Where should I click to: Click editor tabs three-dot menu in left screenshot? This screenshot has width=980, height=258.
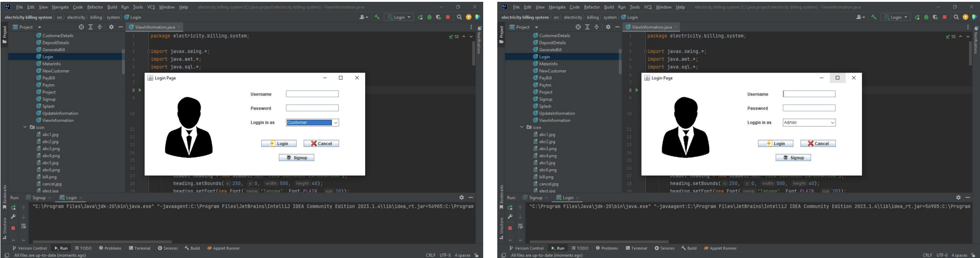point(471,27)
